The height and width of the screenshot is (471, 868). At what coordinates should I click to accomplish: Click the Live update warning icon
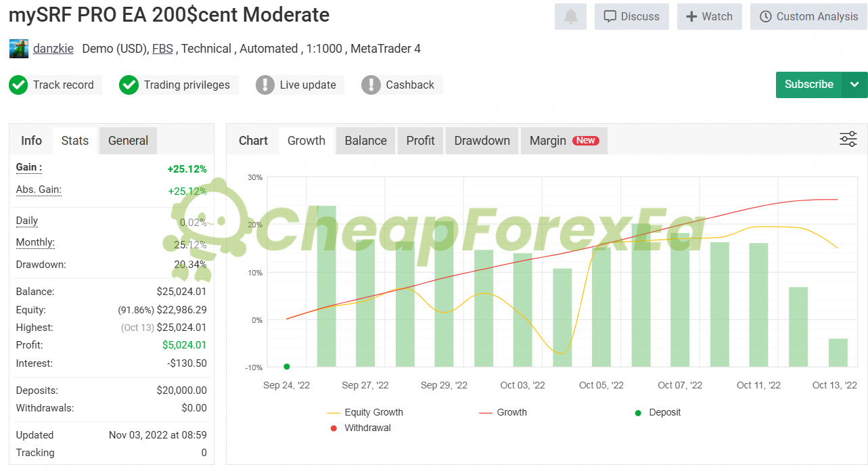tap(265, 85)
